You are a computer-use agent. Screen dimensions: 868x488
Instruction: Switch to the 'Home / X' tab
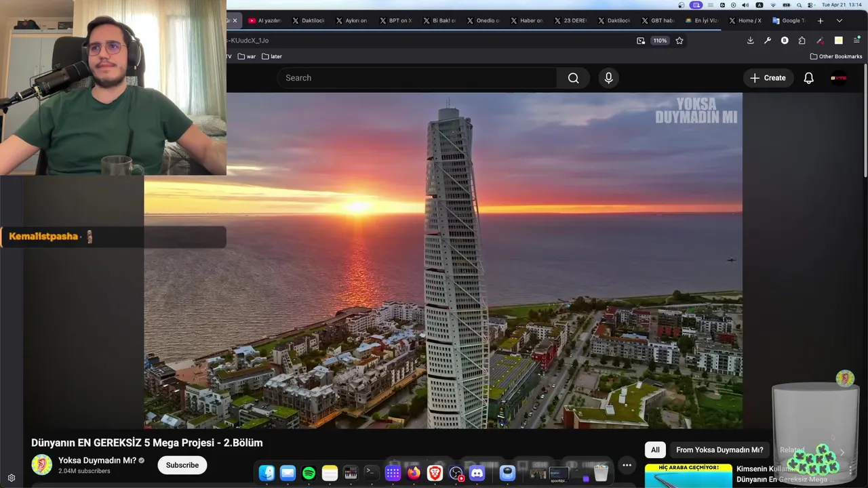point(745,20)
